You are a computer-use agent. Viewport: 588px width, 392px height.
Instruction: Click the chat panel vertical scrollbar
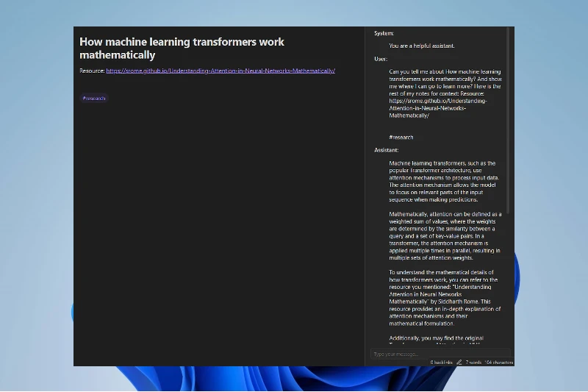[508, 120]
